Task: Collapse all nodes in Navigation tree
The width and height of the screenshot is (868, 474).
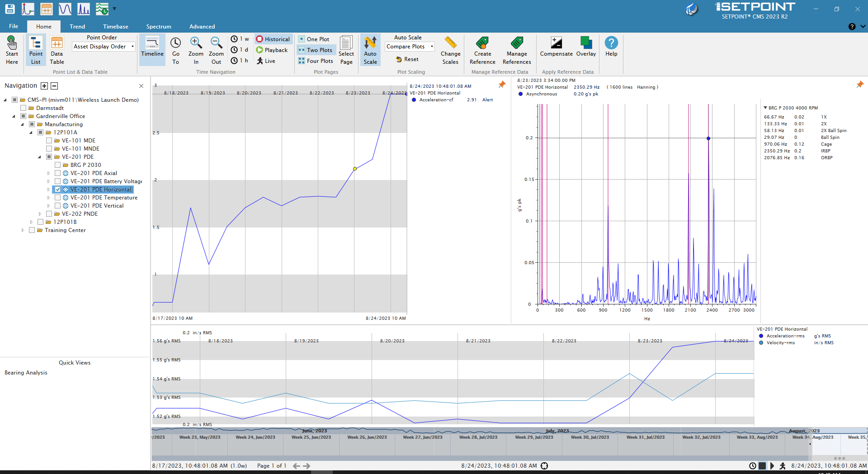Action: 54,86
